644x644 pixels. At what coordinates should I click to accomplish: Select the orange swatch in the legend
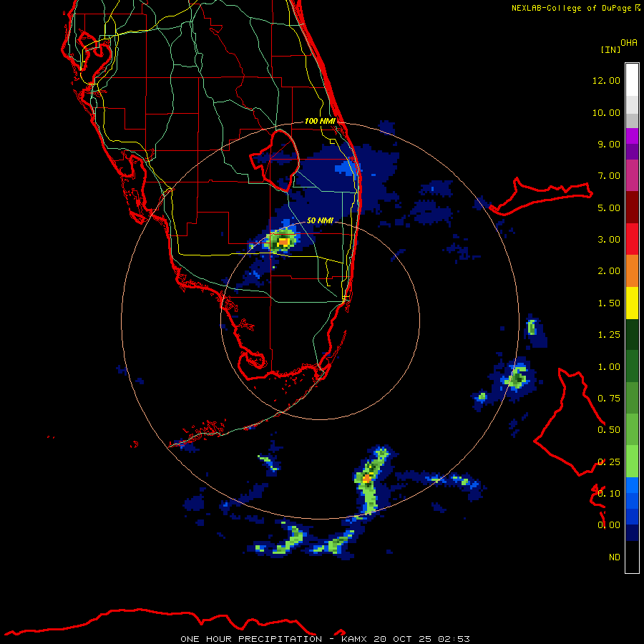pos(632,270)
